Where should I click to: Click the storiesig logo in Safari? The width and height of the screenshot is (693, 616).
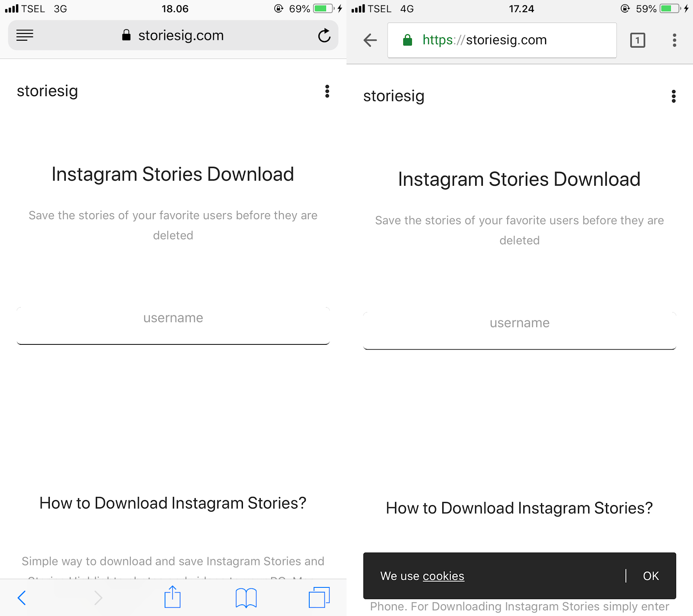(x=47, y=91)
